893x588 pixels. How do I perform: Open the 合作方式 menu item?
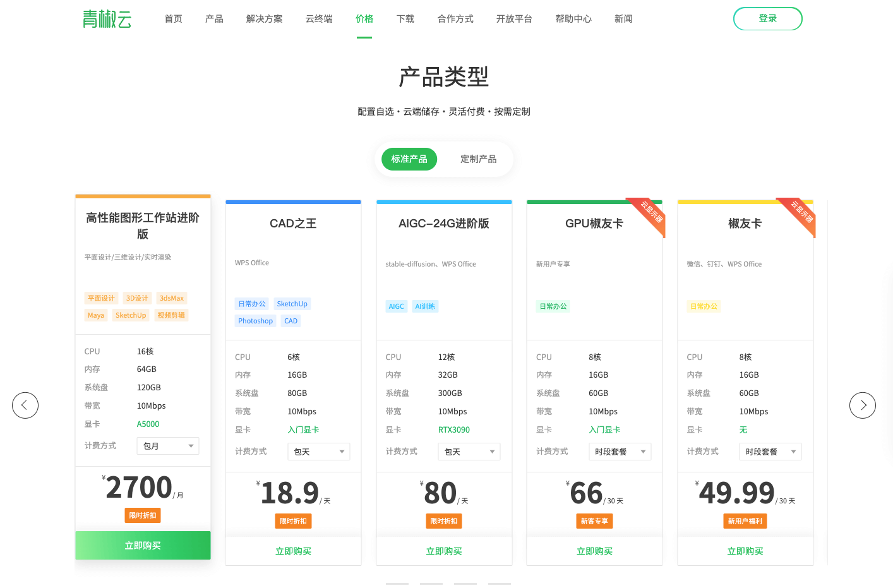(455, 19)
